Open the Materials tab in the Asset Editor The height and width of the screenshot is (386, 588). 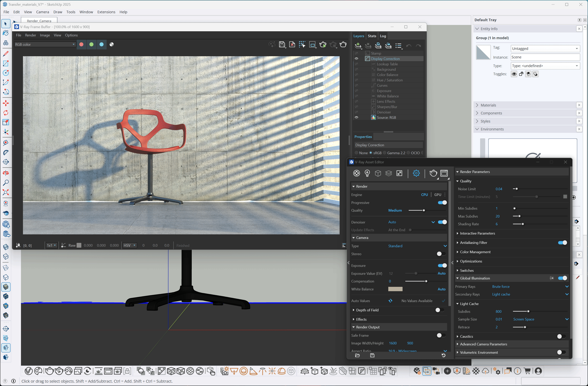click(356, 173)
